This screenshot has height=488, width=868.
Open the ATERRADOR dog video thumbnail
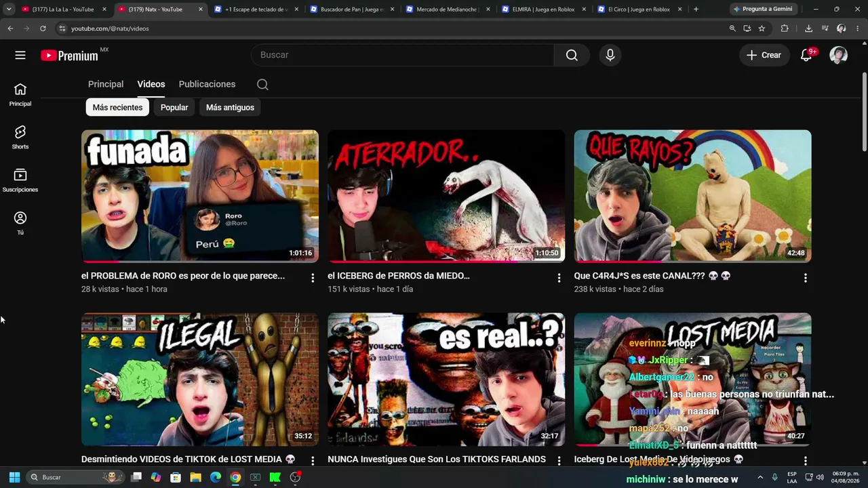[446, 196]
